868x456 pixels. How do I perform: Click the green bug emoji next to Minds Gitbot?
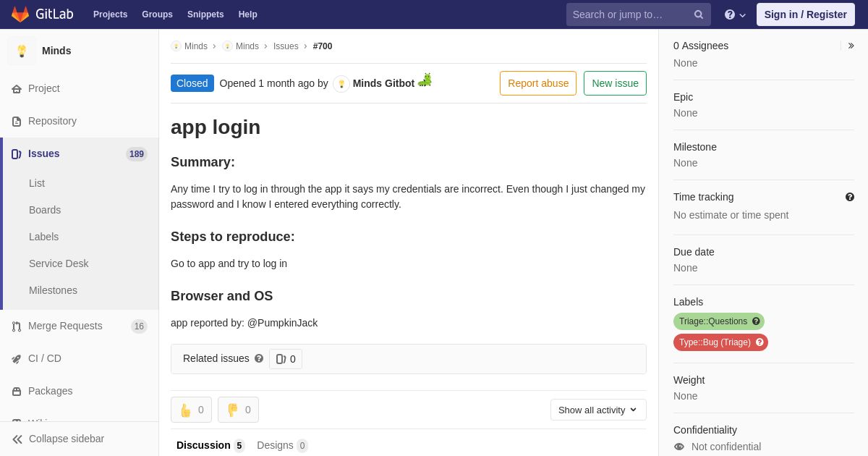click(x=425, y=80)
